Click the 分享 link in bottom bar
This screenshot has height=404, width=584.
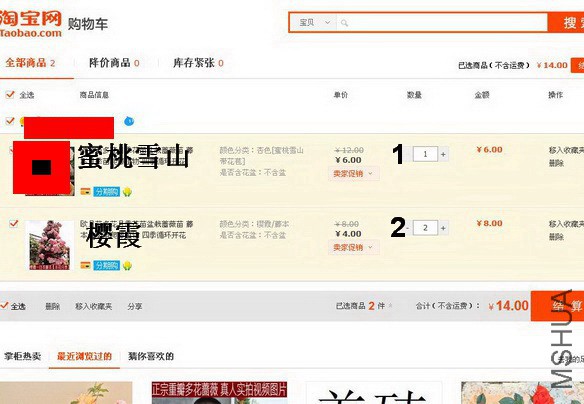tap(134, 306)
